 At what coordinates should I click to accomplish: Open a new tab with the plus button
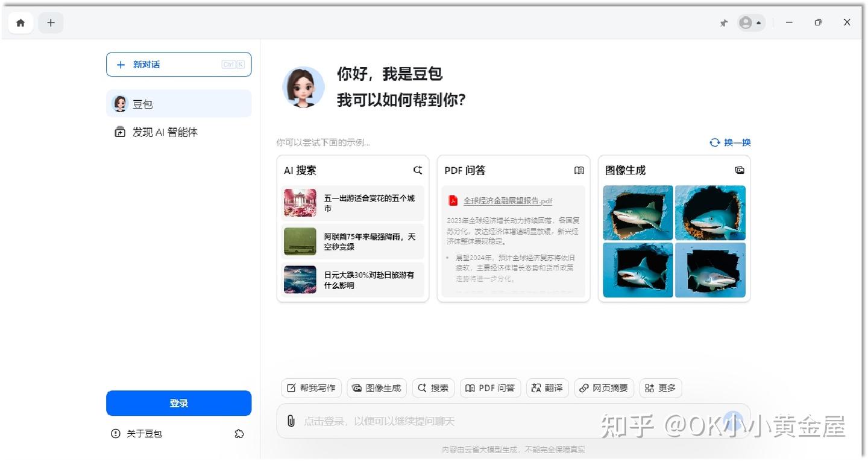click(51, 22)
